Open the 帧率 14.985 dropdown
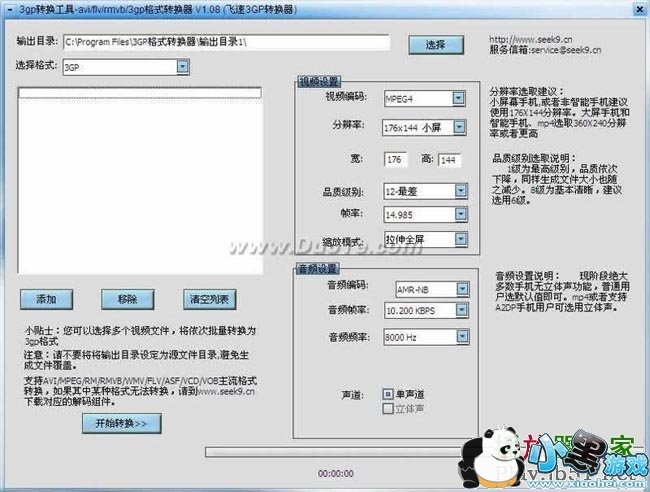 [426, 214]
